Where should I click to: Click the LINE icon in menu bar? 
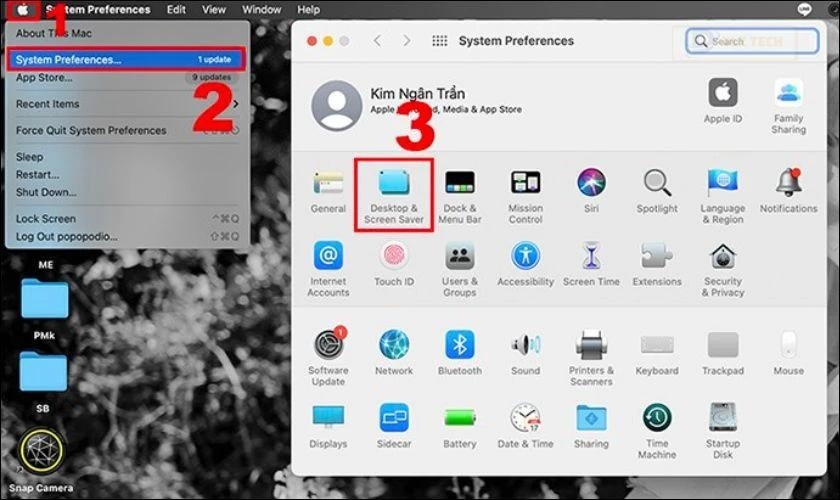pos(805,9)
